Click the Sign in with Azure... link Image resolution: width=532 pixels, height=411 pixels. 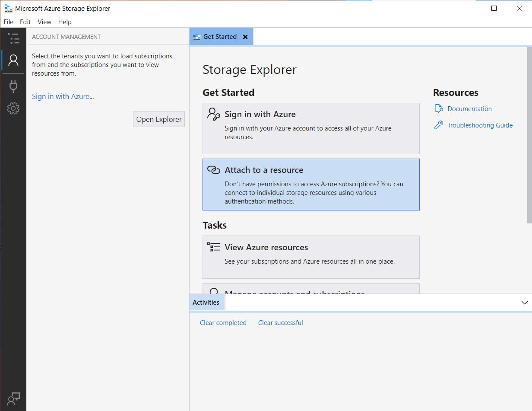coord(63,96)
